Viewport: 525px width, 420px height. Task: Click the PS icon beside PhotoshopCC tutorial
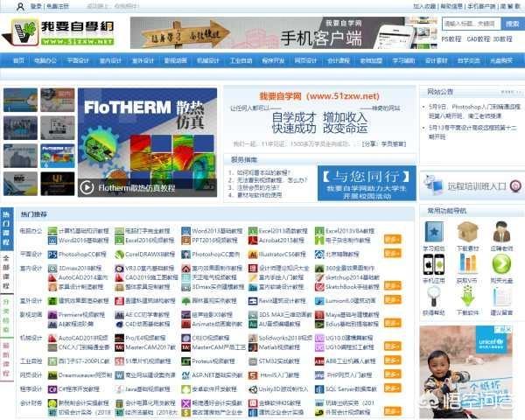pyautogui.click(x=52, y=255)
